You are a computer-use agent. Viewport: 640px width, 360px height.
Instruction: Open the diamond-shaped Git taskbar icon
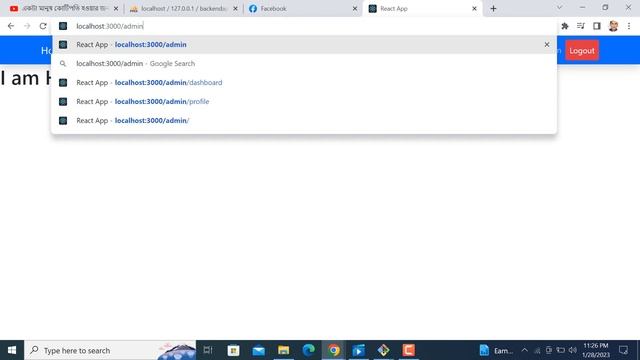pyautogui.click(x=383, y=350)
